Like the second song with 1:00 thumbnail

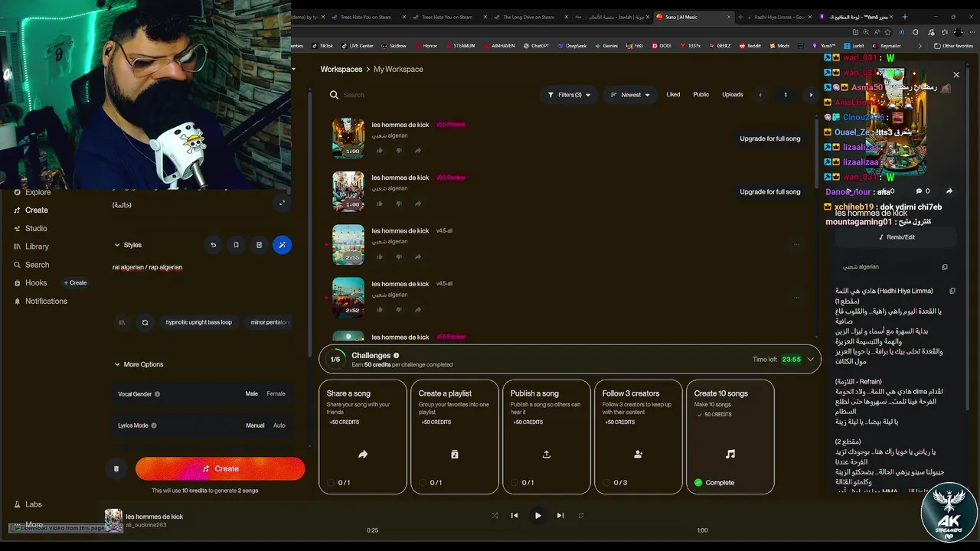pyautogui.click(x=380, y=204)
